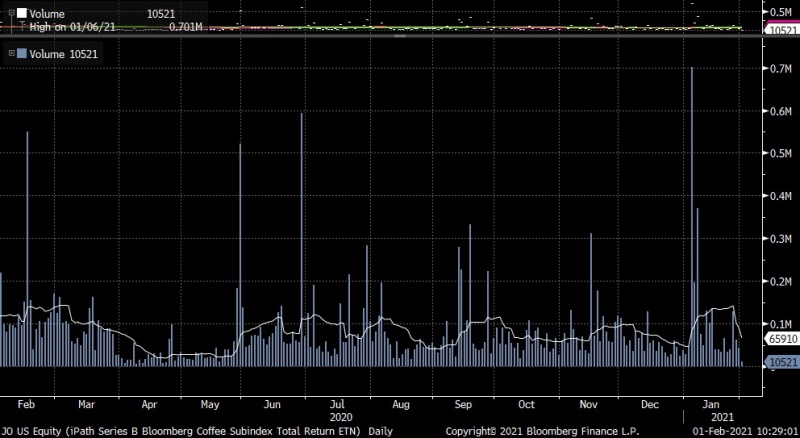Click the top panel 0.5M axis label

780,12
